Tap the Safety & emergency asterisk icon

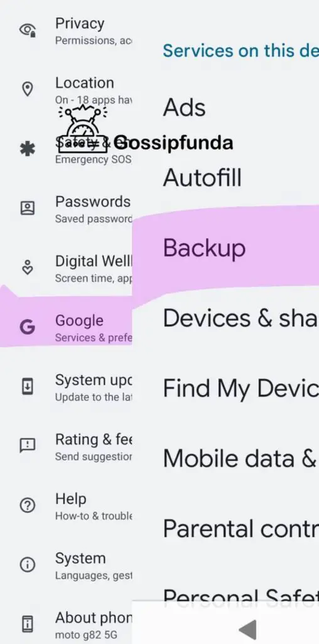coord(28,148)
